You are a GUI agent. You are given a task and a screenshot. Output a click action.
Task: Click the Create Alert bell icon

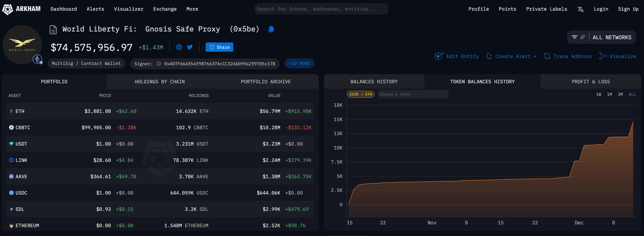[x=489, y=56]
